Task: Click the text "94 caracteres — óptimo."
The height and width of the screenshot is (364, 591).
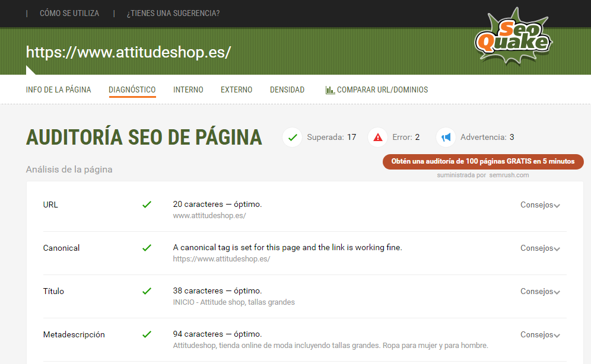Action: click(x=218, y=334)
